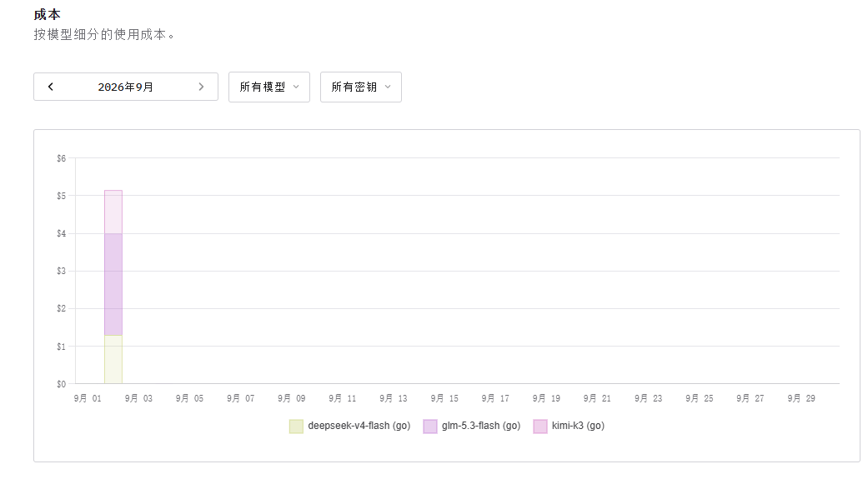Click the glm-5.3-flash purple legend swatch
Screen dimensions: 868x484
(x=430, y=427)
